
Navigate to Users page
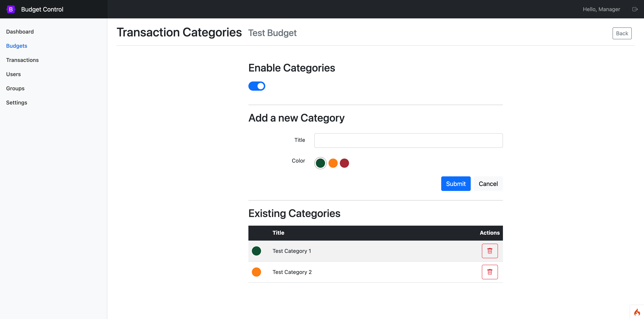(x=13, y=74)
